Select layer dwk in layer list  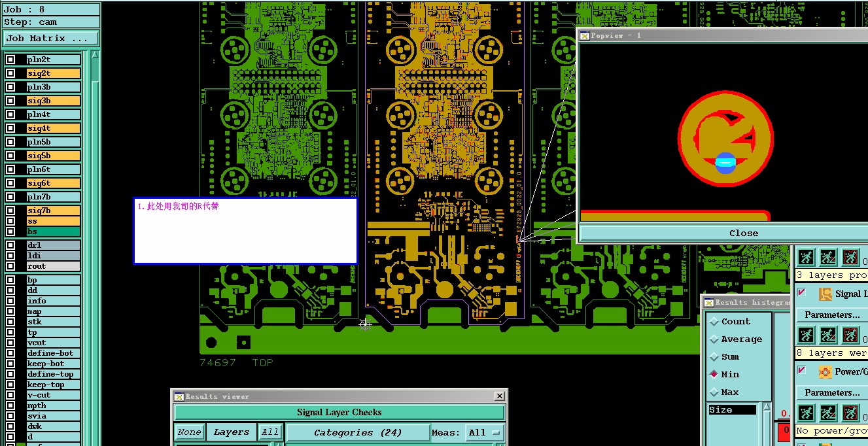(54, 426)
